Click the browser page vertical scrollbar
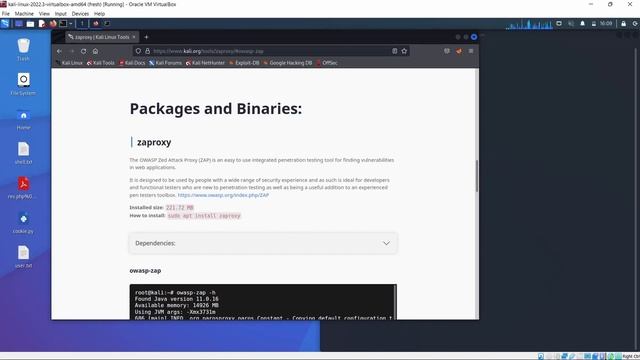 [476, 176]
